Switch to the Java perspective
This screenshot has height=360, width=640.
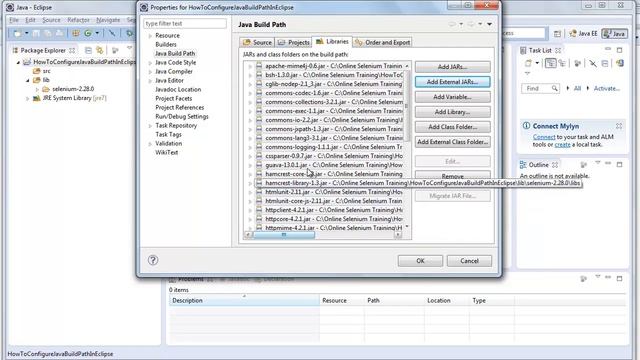pos(615,33)
